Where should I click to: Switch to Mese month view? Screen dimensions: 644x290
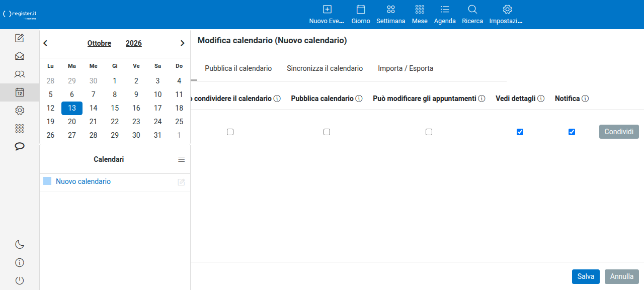point(420,14)
